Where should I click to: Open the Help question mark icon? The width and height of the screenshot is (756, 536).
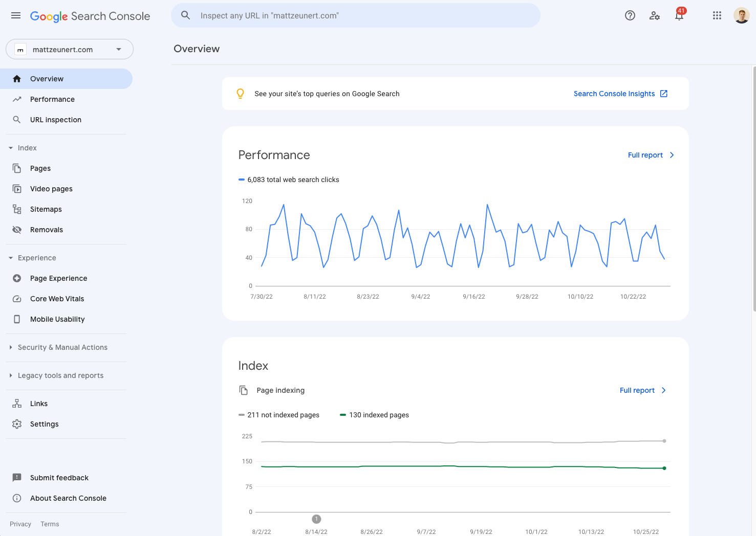point(630,15)
